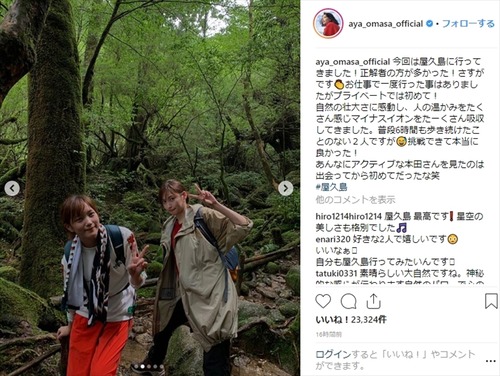Open comments via the speech bubble icon
The image size is (500, 376).
[348, 301]
